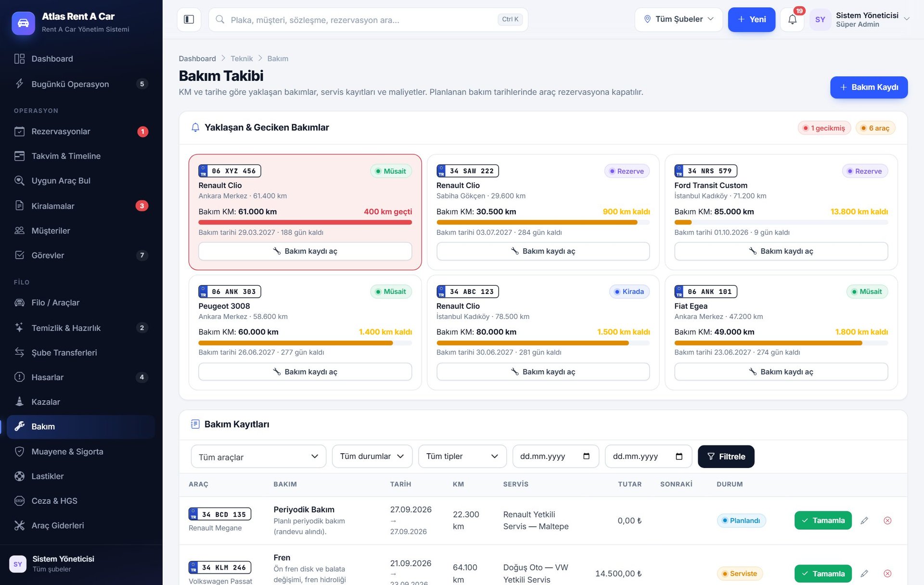
Task: Click the "6 araç" badge
Action: tap(875, 128)
